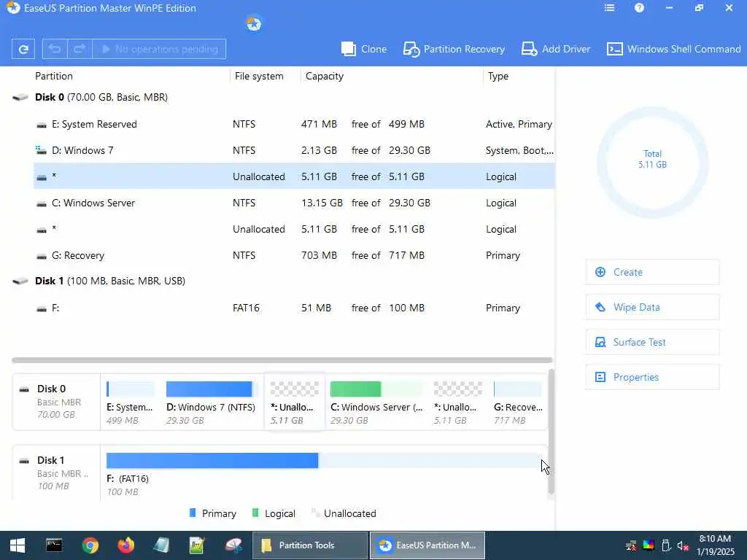Click the disk icon next to the Disk 1 heading
Screen dimensions: 747x560
pos(20,281)
